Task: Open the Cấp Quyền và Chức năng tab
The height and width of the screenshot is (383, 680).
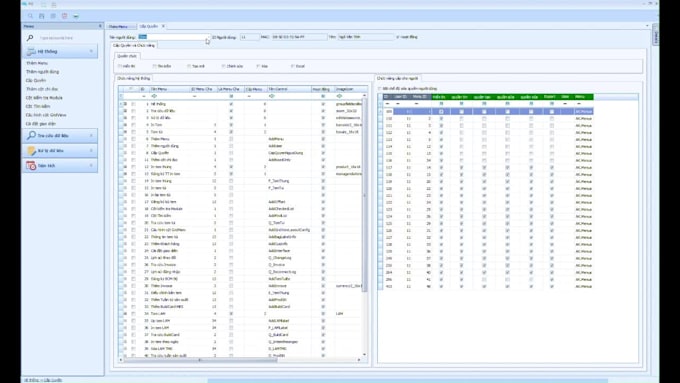Action: (134, 45)
